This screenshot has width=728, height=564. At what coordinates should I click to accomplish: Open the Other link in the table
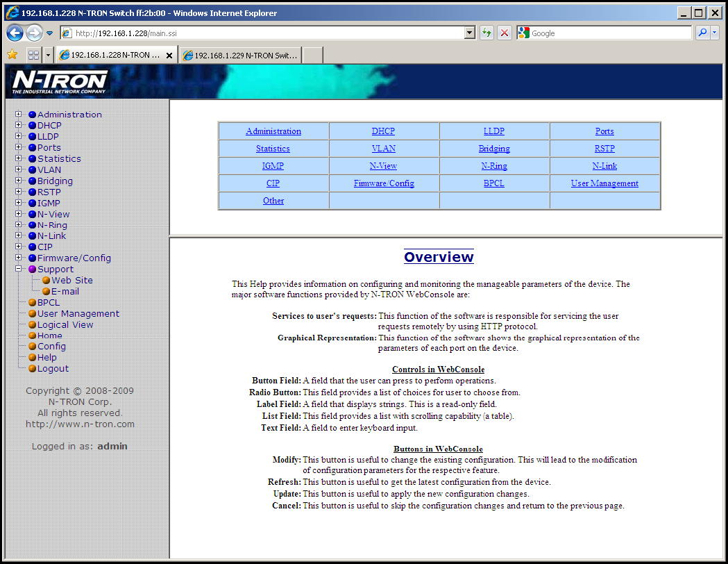(273, 200)
